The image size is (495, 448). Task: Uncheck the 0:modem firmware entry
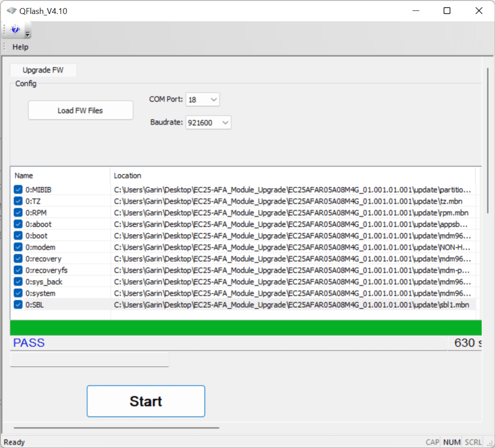tap(18, 247)
